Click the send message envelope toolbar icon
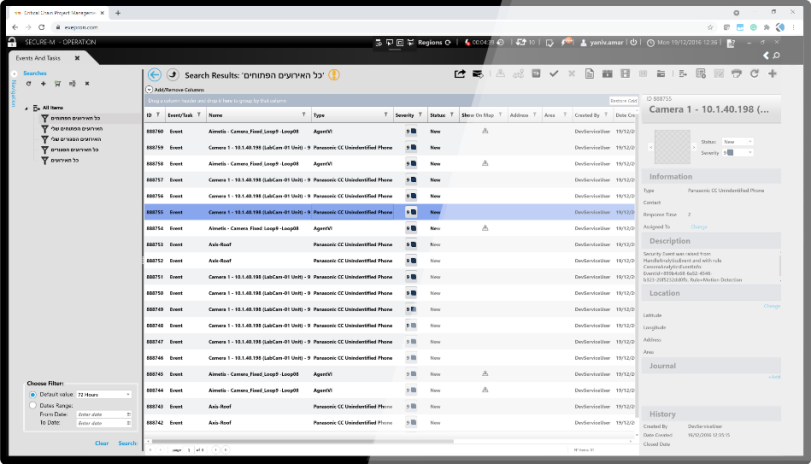This screenshot has width=811, height=464. click(477, 74)
